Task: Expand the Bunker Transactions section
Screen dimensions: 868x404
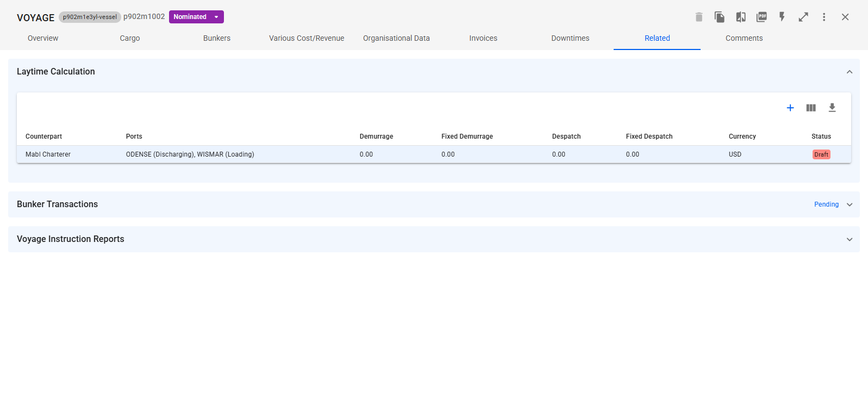Action: click(849, 204)
